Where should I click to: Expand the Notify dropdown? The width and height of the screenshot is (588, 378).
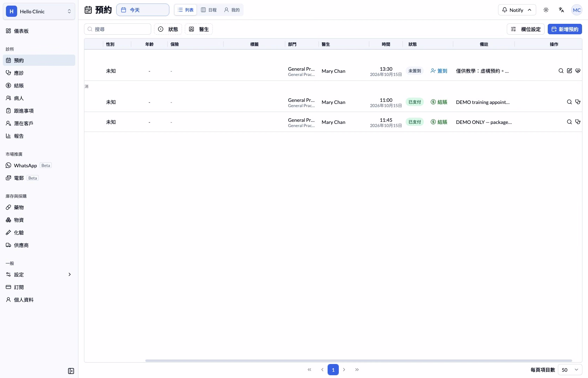tap(517, 10)
